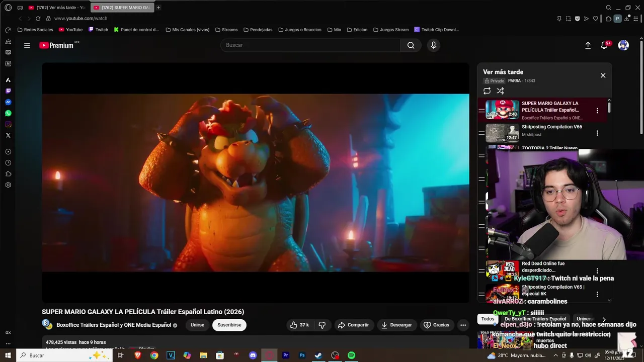Open Juegos Stream bookmarks folder

pos(391,30)
